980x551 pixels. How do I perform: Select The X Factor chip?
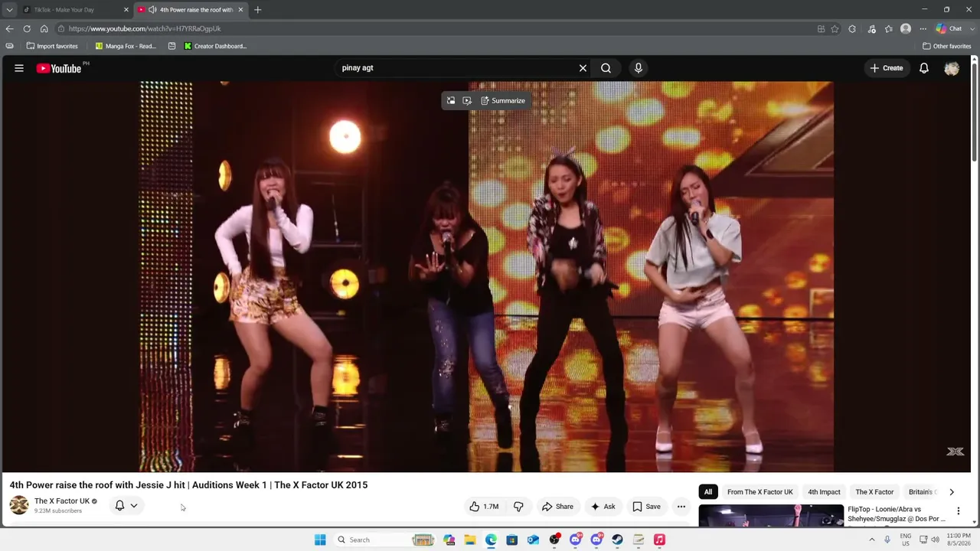(874, 492)
